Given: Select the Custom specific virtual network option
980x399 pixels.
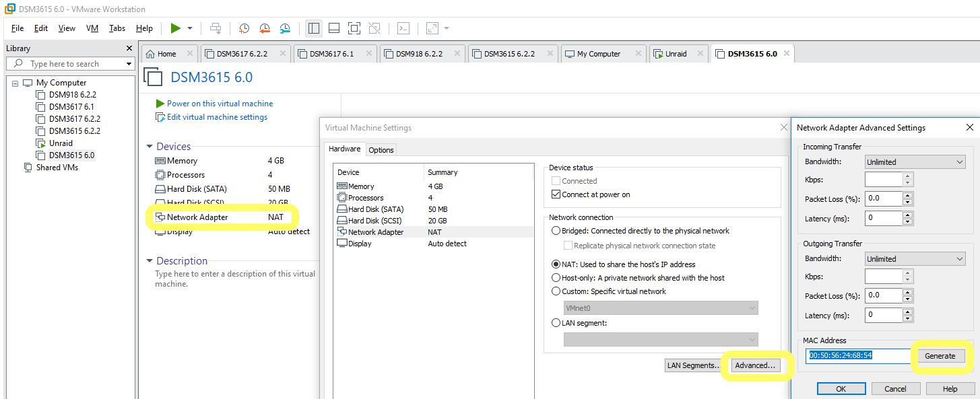Looking at the screenshot, I should (556, 291).
